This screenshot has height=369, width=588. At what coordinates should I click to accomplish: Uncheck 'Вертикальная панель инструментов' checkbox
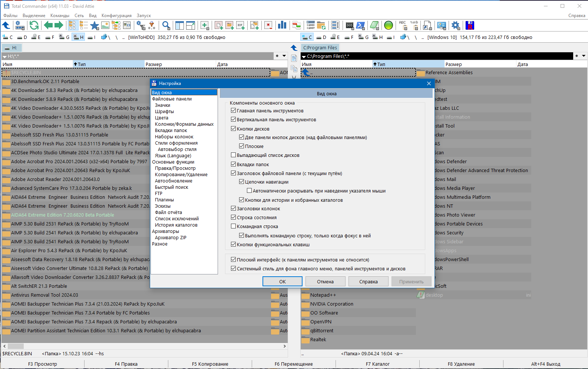[x=233, y=119]
